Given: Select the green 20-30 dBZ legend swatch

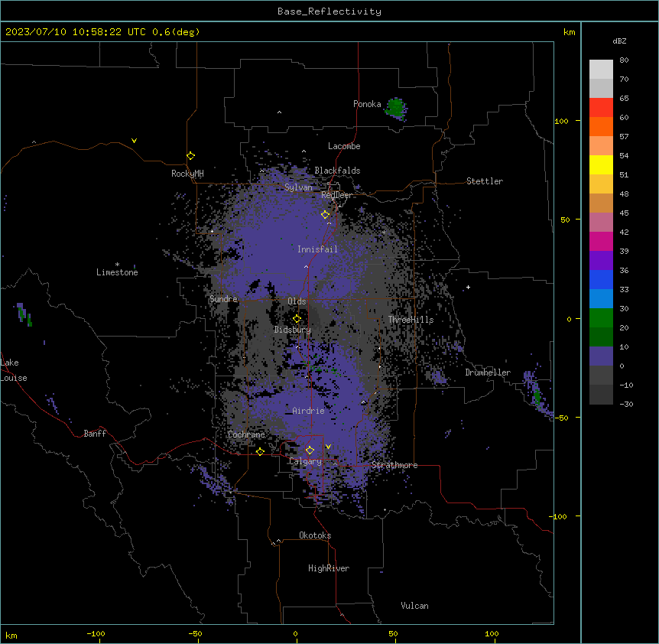Looking at the screenshot, I should [601, 318].
